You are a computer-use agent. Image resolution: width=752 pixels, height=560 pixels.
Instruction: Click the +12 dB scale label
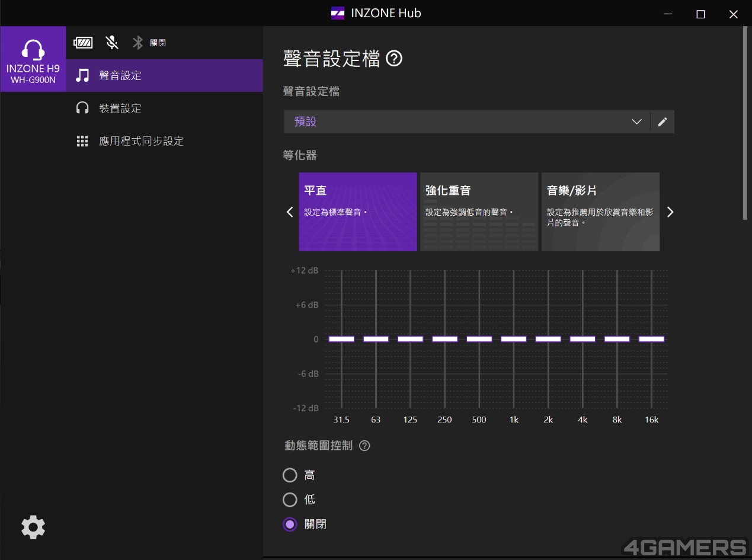305,270
